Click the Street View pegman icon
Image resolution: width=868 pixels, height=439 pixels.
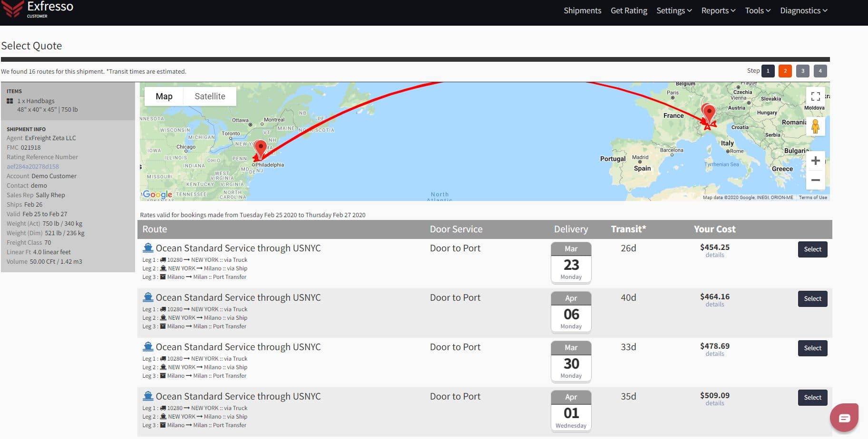point(815,126)
